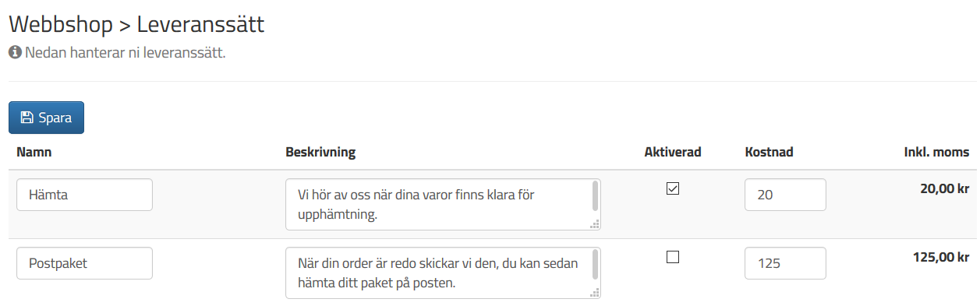Click the Aktiverad column header
The height and width of the screenshot is (306, 980).
pos(673,153)
